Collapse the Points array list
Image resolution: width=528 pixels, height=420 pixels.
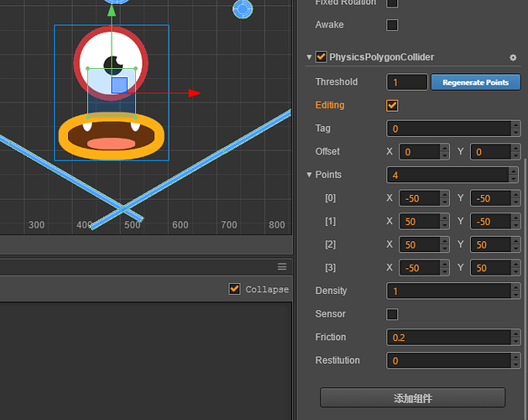coord(309,175)
